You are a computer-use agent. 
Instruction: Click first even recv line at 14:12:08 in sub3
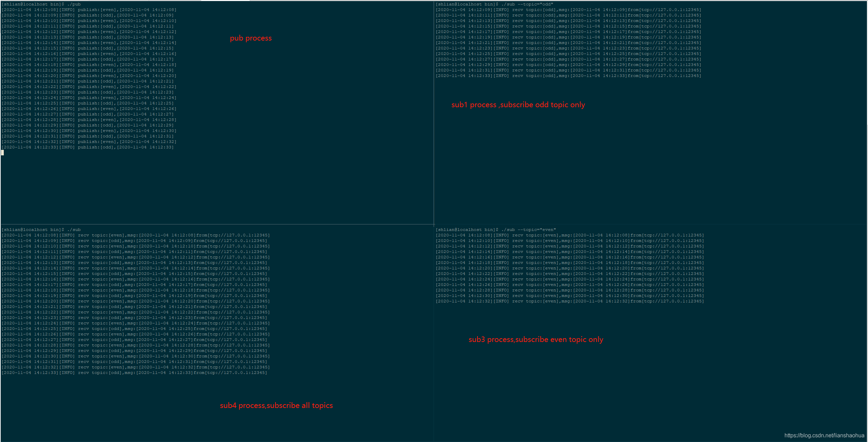pos(570,235)
